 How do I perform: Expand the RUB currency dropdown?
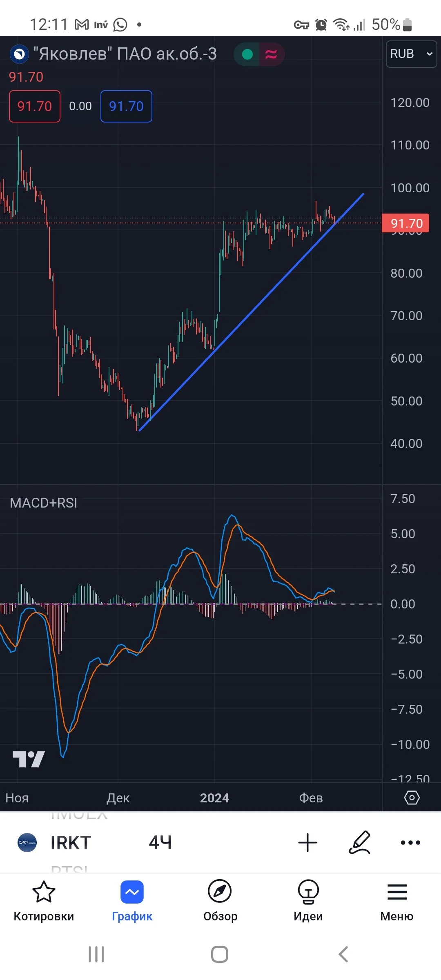(x=411, y=53)
